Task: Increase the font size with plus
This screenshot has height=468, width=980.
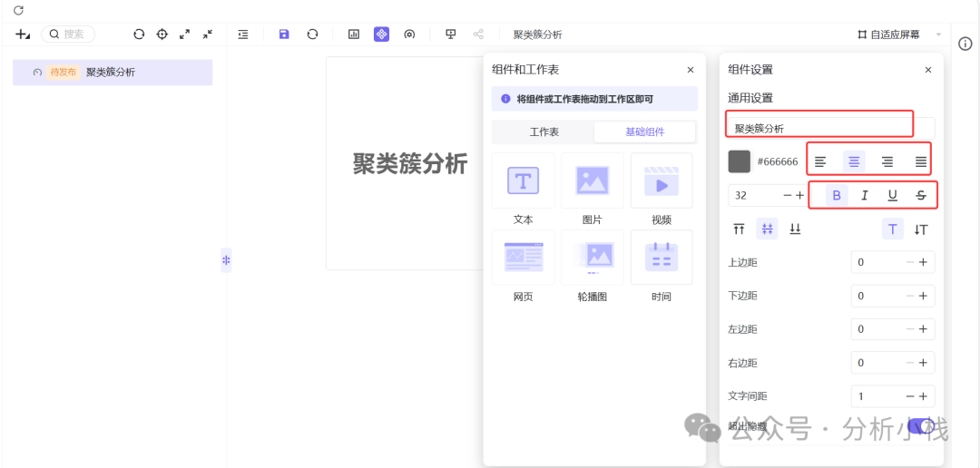Action: (x=800, y=196)
